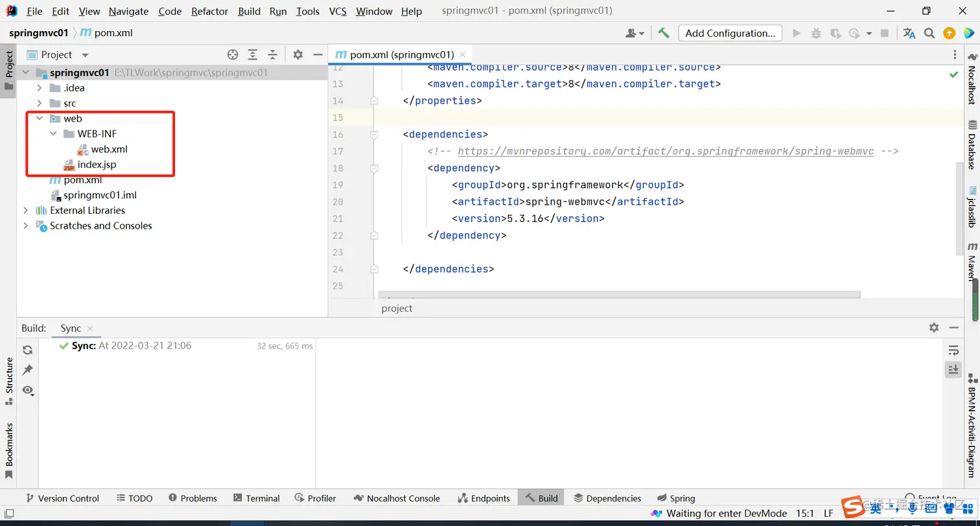Close the pom.xml editor tab

point(462,54)
